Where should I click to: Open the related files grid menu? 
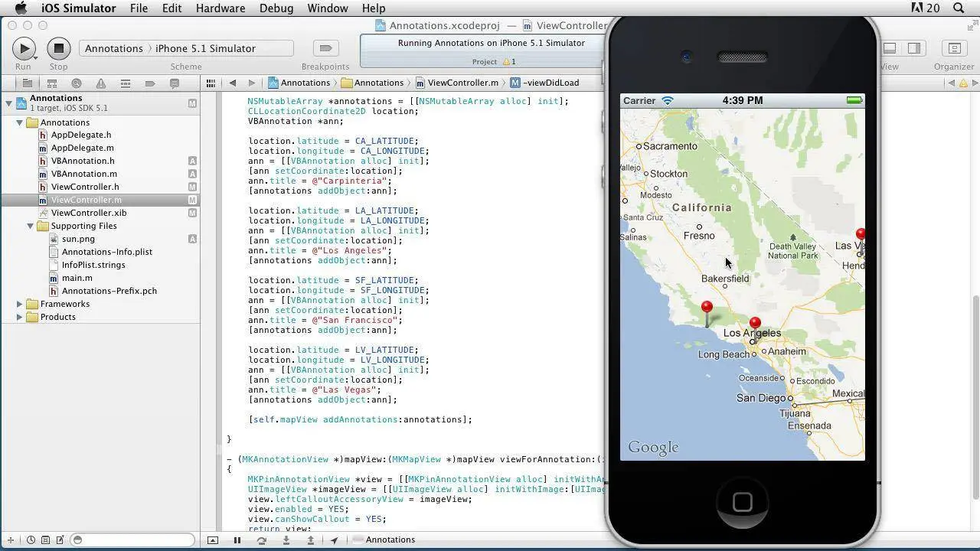click(211, 83)
